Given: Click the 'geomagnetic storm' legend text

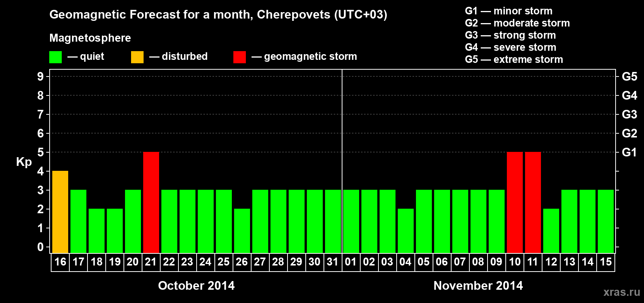Looking at the screenshot, I should pos(311,56).
